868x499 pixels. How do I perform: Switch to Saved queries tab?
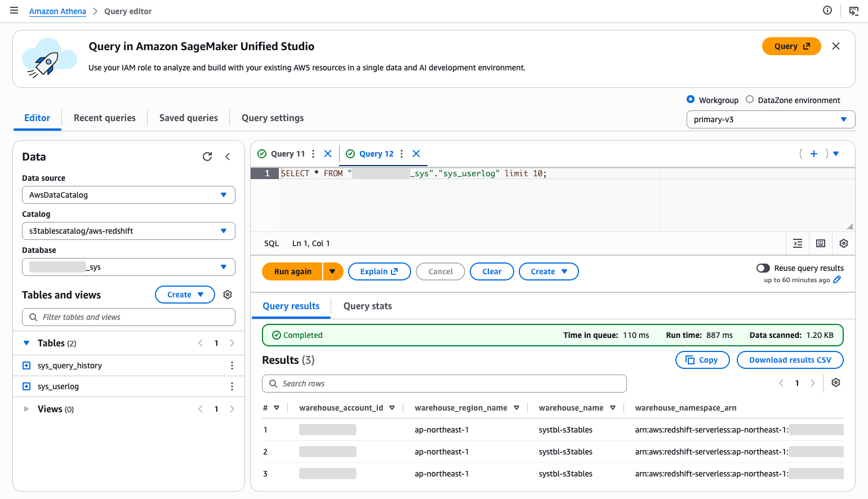[189, 118]
